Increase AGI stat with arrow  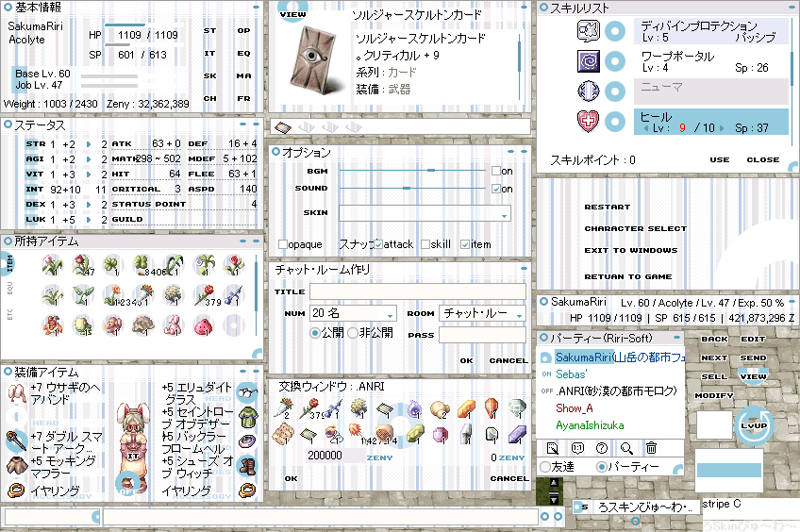pyautogui.click(x=89, y=159)
